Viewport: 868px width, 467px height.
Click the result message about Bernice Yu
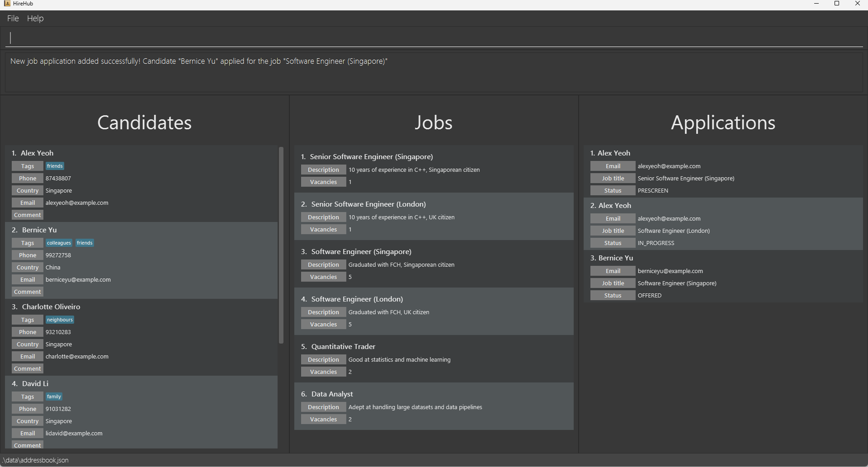(x=199, y=61)
